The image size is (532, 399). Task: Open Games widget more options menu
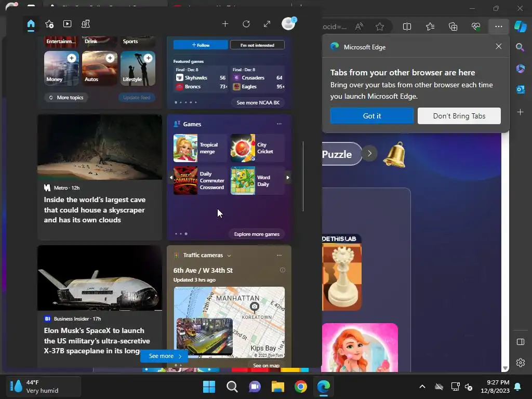[x=279, y=124]
